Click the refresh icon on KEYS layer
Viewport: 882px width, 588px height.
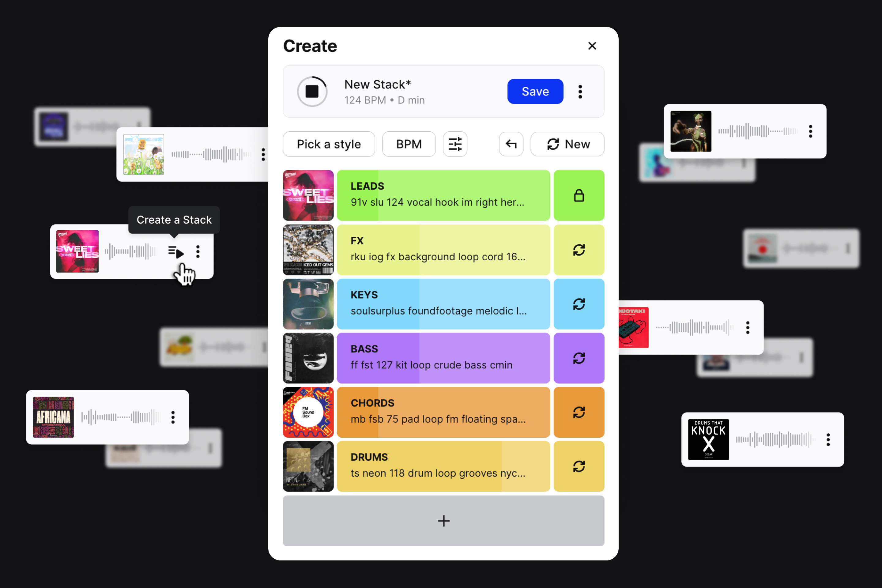(579, 304)
